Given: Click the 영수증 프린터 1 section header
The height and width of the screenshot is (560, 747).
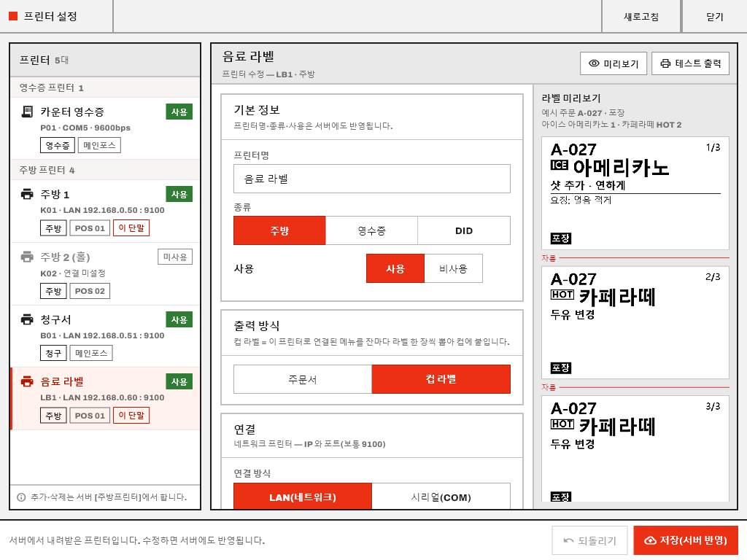Looking at the screenshot, I should (105, 87).
